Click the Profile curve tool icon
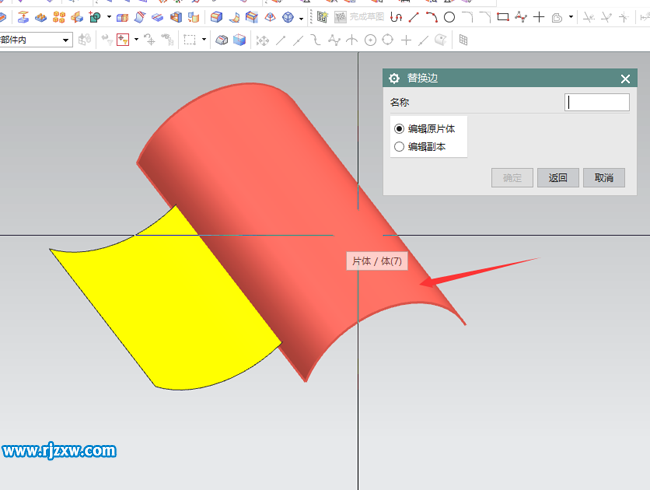650x490 pixels. [x=396, y=17]
